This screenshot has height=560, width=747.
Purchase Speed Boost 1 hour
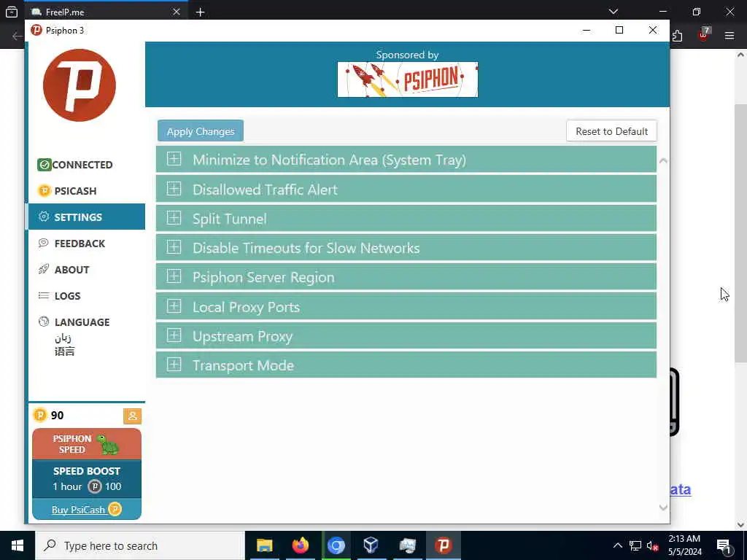pyautogui.click(x=87, y=479)
